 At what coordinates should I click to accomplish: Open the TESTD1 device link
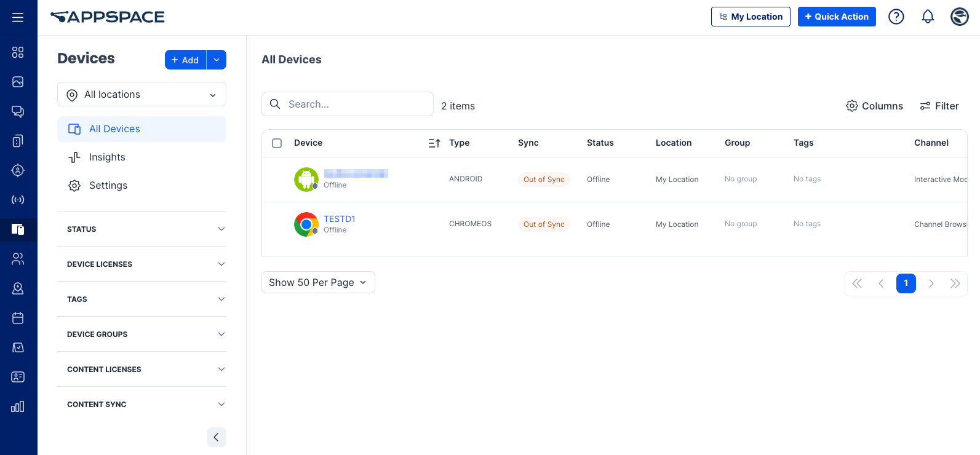coord(340,219)
